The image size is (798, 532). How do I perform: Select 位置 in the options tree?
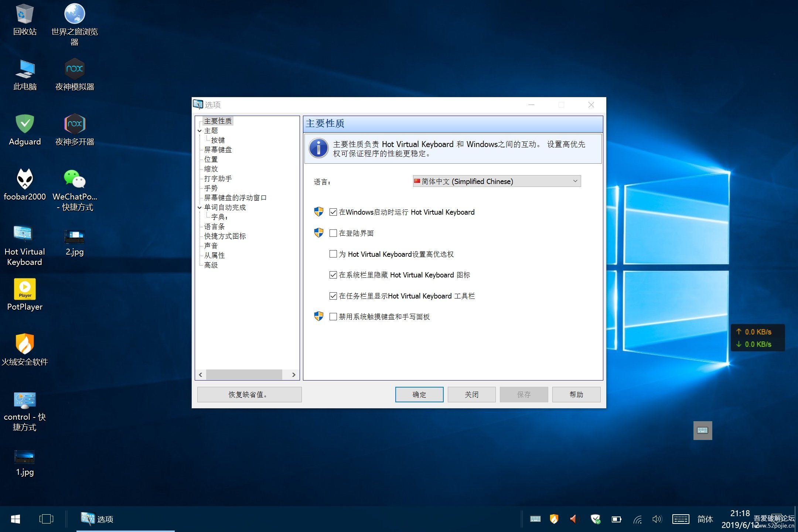211,160
